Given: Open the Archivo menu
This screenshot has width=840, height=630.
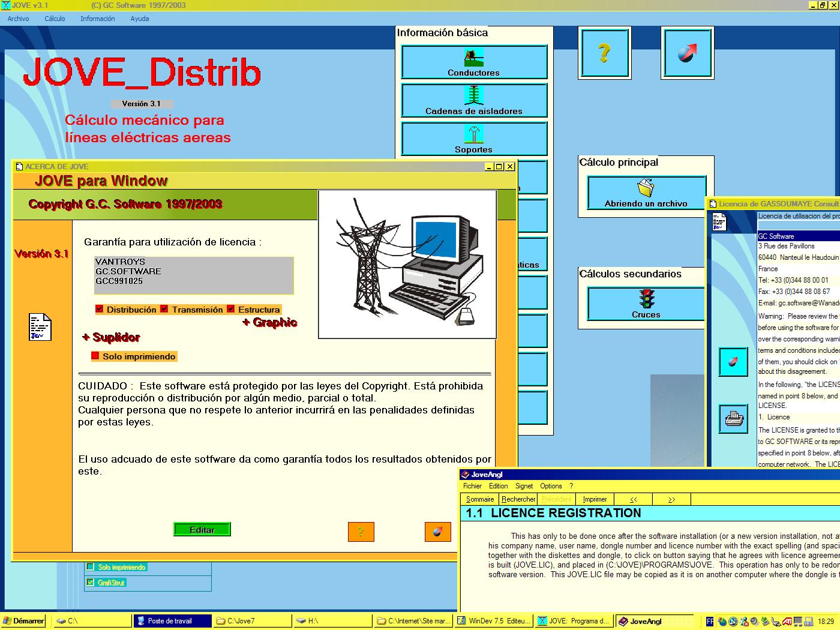Looking at the screenshot, I should pyautogui.click(x=18, y=19).
